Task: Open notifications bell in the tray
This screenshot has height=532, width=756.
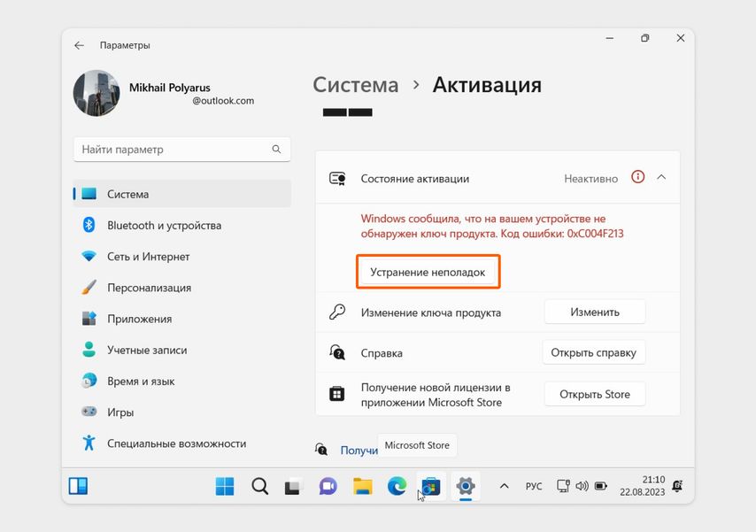Action: pos(677,486)
